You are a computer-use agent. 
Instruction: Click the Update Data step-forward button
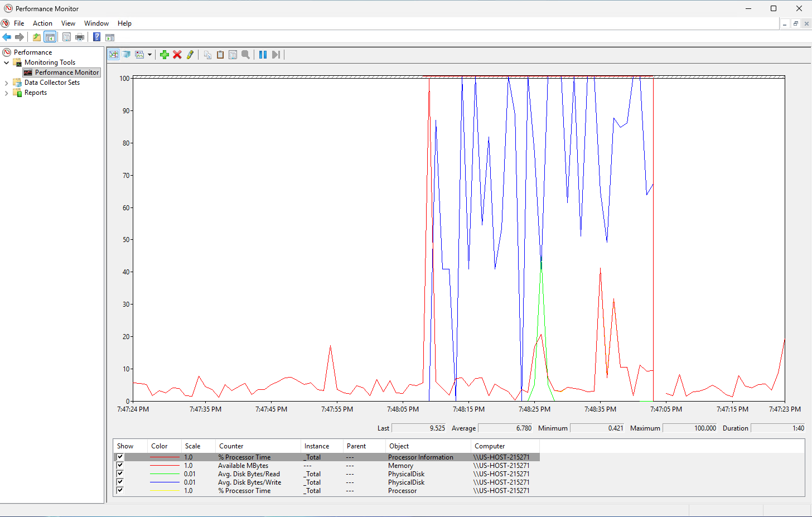pyautogui.click(x=275, y=55)
